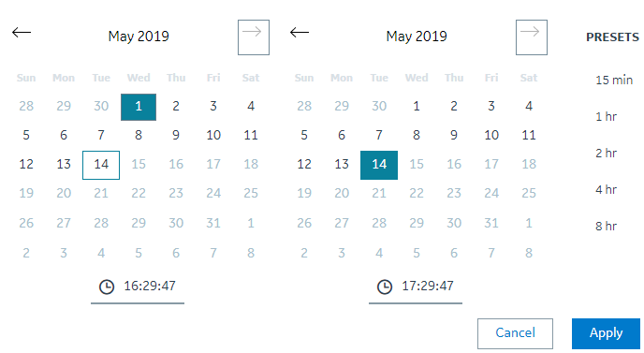Click next month arrow in end calendar
644x353 pixels.
pos(532,37)
